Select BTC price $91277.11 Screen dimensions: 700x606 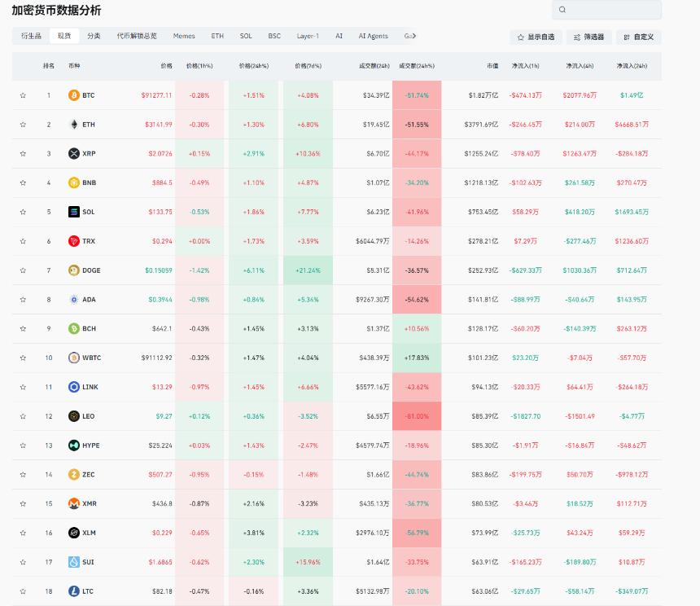click(x=156, y=95)
